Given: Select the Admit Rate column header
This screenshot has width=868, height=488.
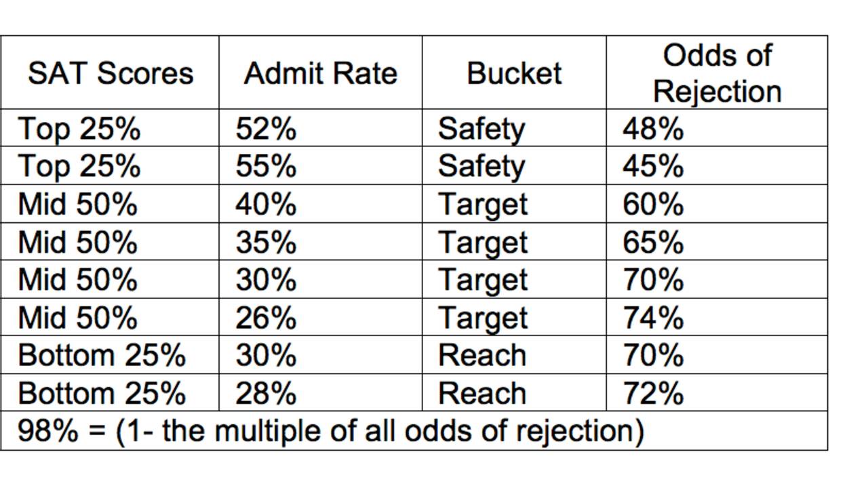Looking at the screenshot, I should point(321,73).
